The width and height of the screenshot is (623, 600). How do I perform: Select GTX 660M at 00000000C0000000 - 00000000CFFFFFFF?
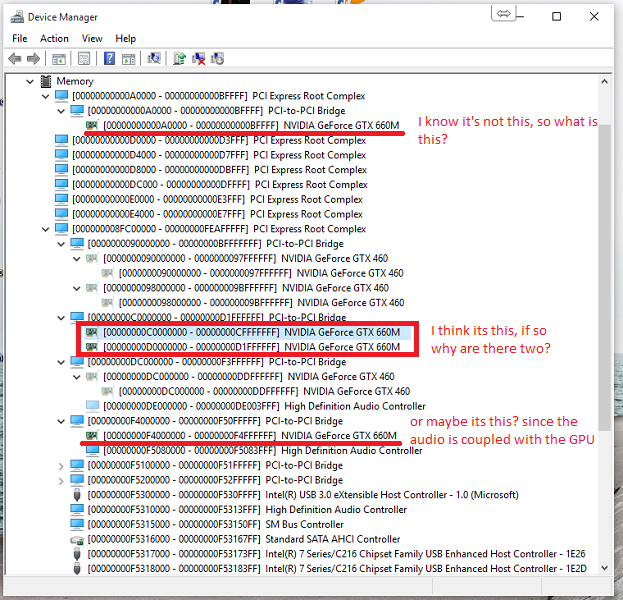coord(251,332)
